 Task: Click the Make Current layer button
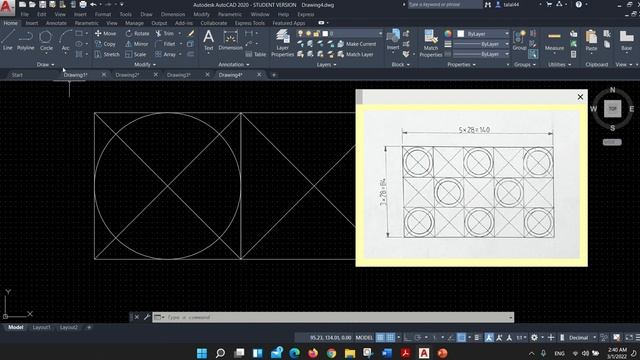pos(356,44)
